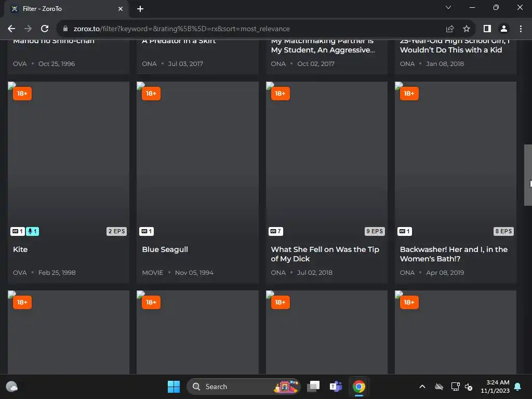Click the Feb 25, 1998 release date

57,273
